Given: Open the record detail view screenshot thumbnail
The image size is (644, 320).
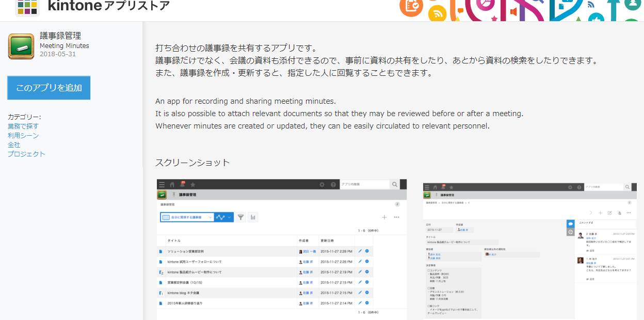Looking at the screenshot, I should [529, 250].
